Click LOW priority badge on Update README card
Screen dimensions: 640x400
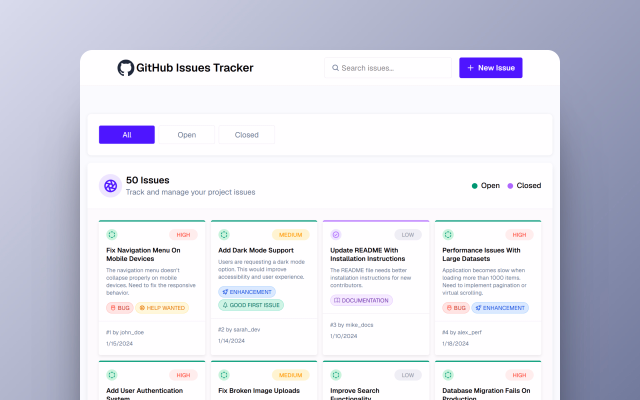click(x=408, y=235)
